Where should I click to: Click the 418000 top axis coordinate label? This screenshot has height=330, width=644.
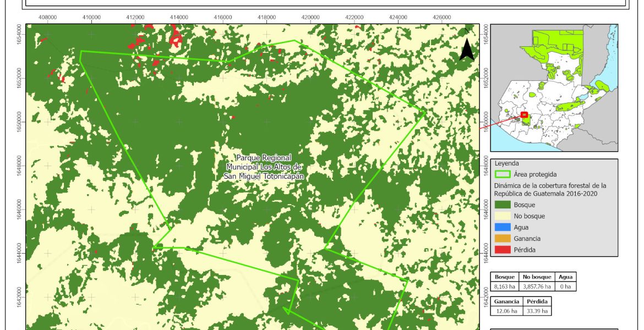tap(266, 17)
